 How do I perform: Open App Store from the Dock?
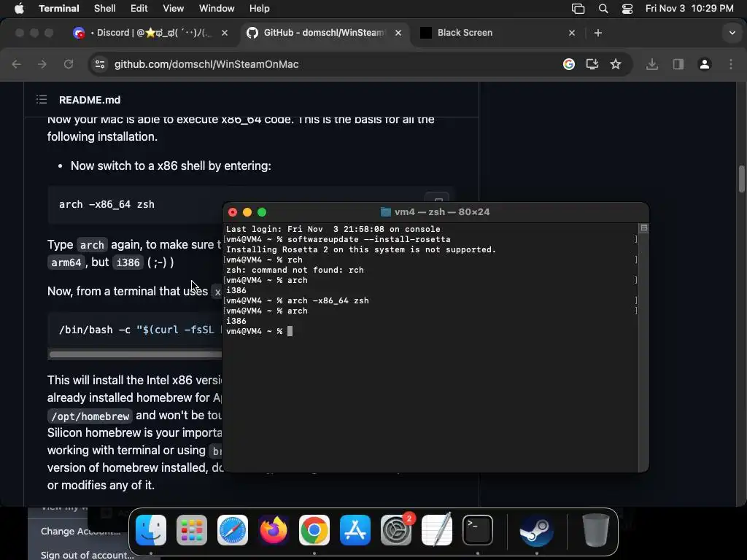355,530
